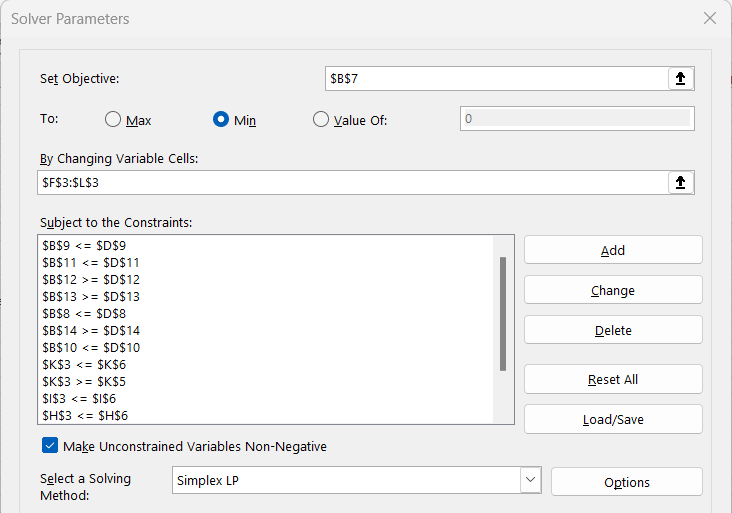This screenshot has height=513, width=732.
Task: Close the Solver Parameters dialog
Action: click(710, 18)
